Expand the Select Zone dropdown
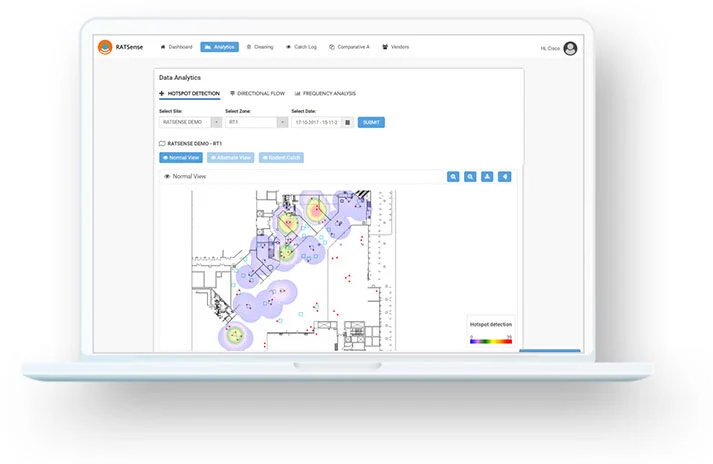This screenshot has width=713, height=464. pos(256,122)
